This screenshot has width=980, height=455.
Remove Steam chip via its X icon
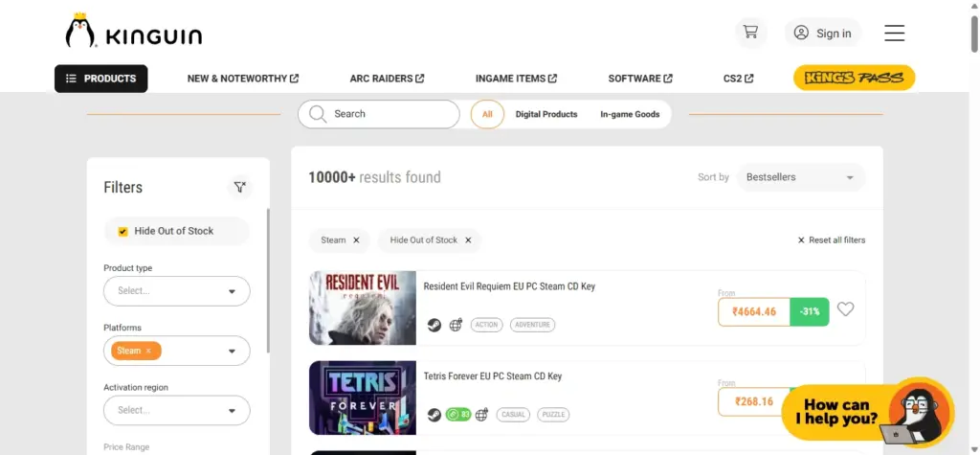click(356, 240)
